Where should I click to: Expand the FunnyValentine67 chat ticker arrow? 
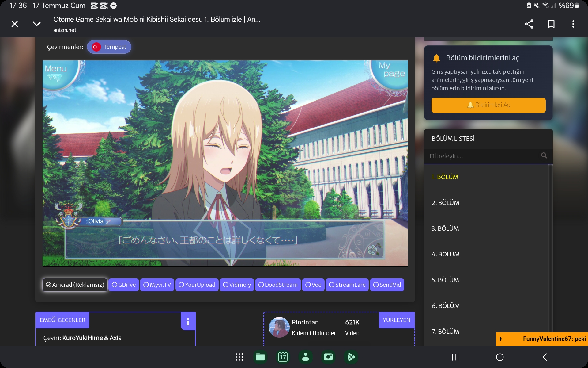pyautogui.click(x=501, y=339)
